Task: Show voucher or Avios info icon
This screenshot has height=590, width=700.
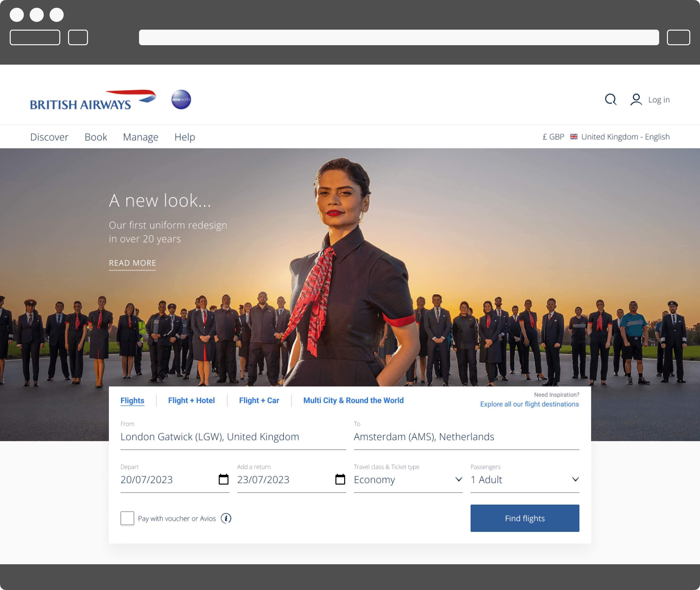Action: coord(226,518)
